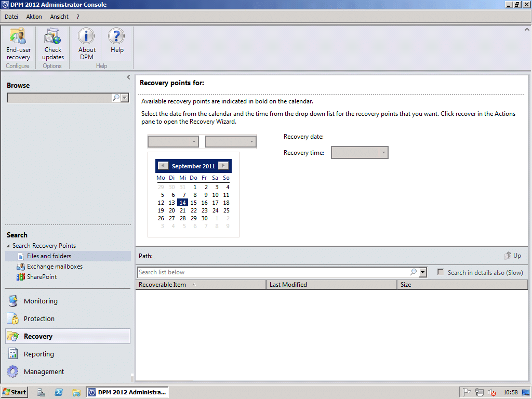Select September 14 in calendar
Viewport: 532px width, 399px height.
pyautogui.click(x=182, y=203)
